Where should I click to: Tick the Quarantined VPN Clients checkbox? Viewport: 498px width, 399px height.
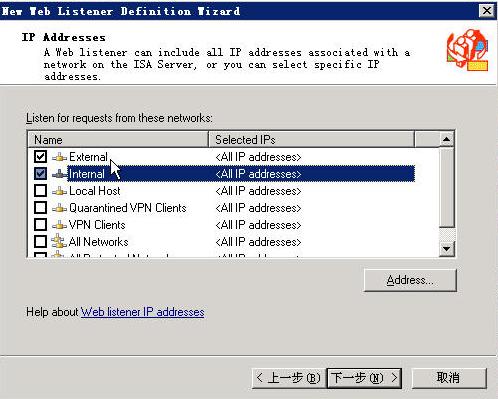(x=41, y=208)
